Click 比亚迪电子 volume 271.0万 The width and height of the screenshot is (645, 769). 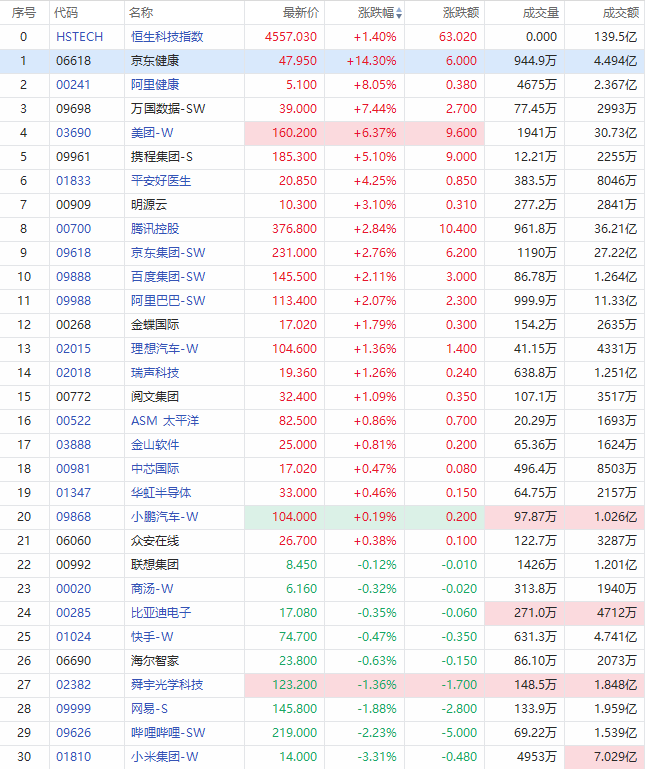tap(535, 613)
